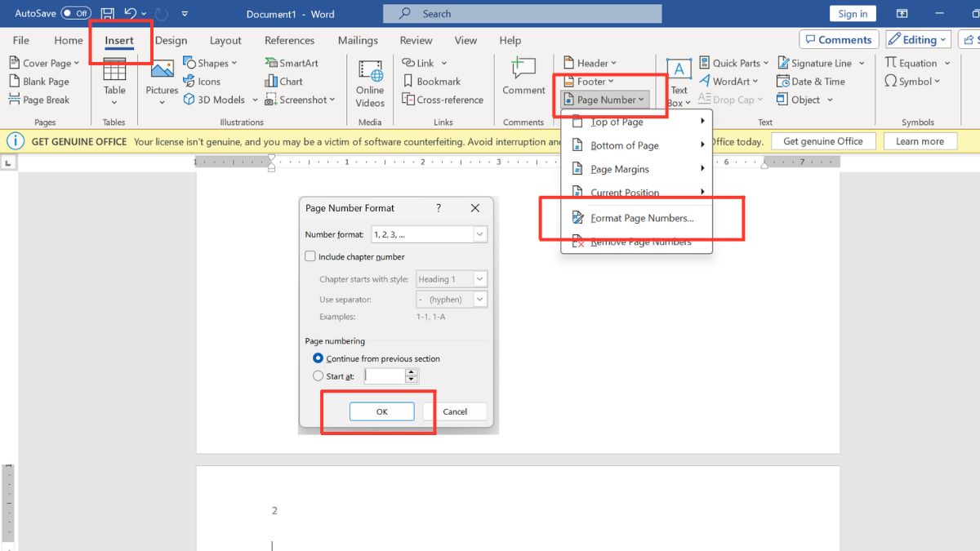Open the Review tab
This screenshot has width=980, height=551.
(x=416, y=40)
